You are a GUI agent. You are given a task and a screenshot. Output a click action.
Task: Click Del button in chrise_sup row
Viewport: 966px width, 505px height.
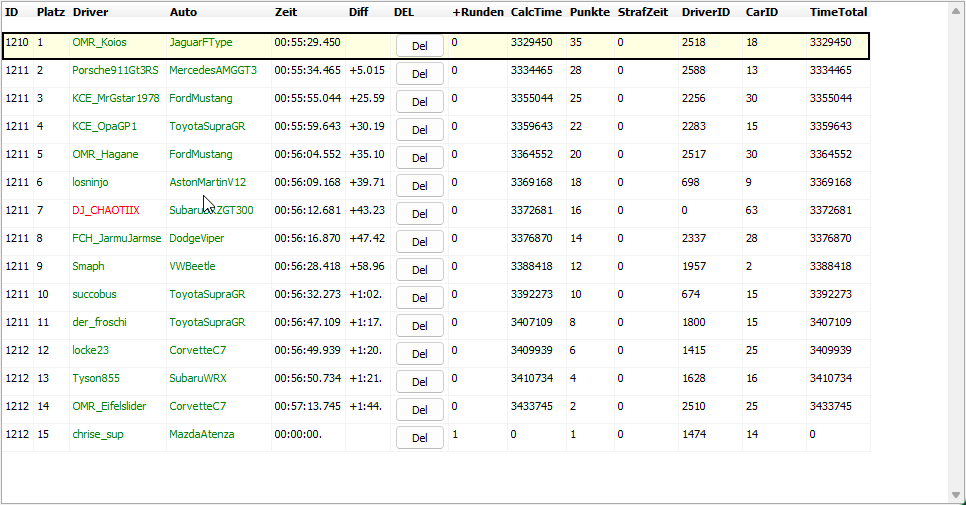click(419, 438)
